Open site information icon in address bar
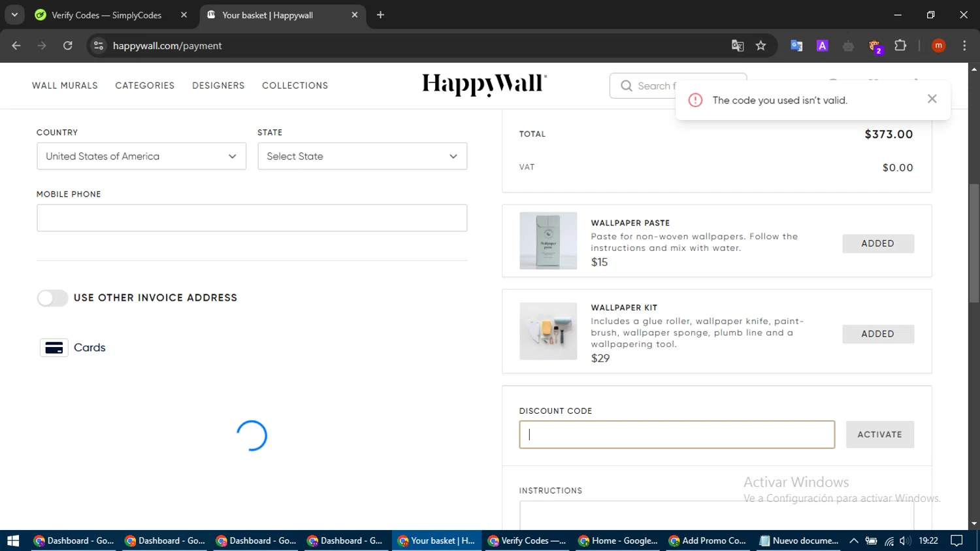Image resolution: width=980 pixels, height=551 pixels. pos(99,46)
